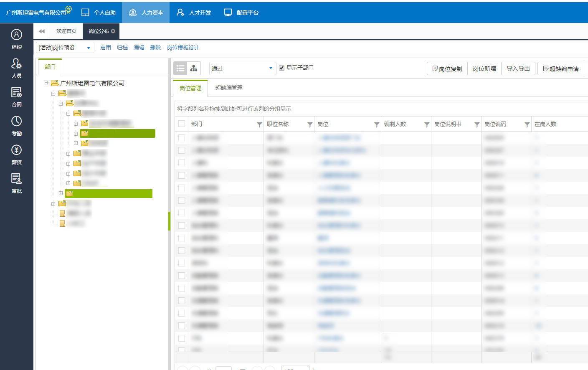This screenshot has height=370, width=588.
Task: Sort by the 岗位 column header
Action: pyautogui.click(x=323, y=124)
